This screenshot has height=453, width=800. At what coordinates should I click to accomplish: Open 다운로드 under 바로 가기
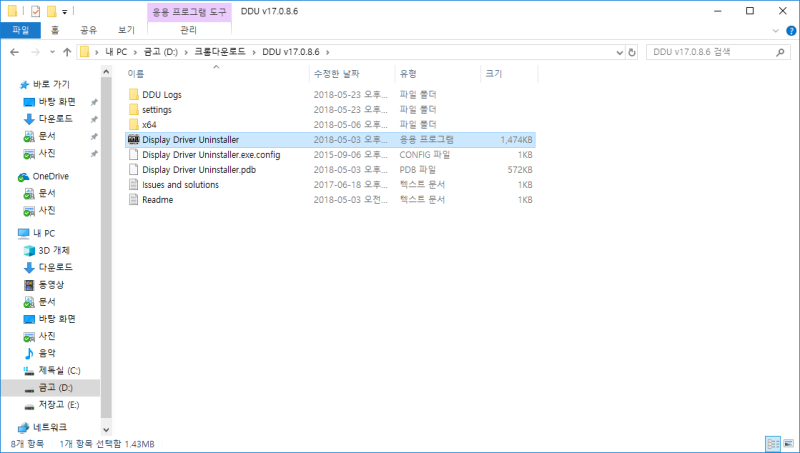click(56, 118)
